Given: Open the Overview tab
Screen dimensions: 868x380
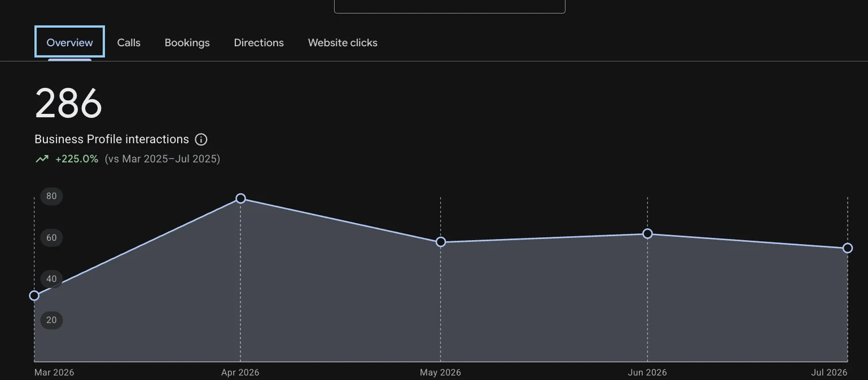Looking at the screenshot, I should (x=69, y=42).
